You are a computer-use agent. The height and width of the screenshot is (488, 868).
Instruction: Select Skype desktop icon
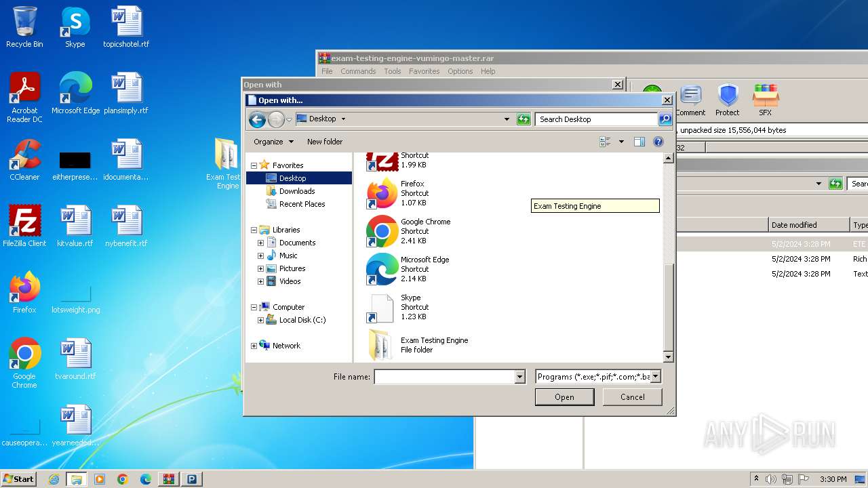pyautogui.click(x=75, y=28)
